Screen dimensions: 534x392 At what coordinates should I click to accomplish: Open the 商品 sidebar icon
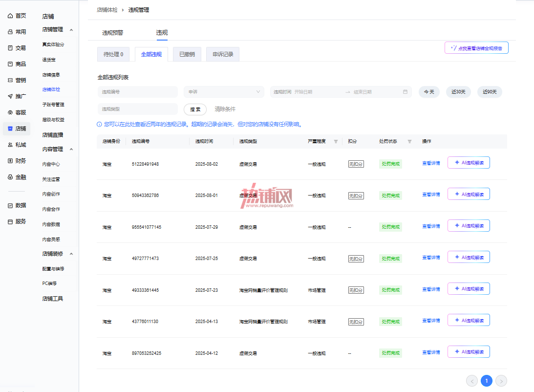[x=10, y=64]
